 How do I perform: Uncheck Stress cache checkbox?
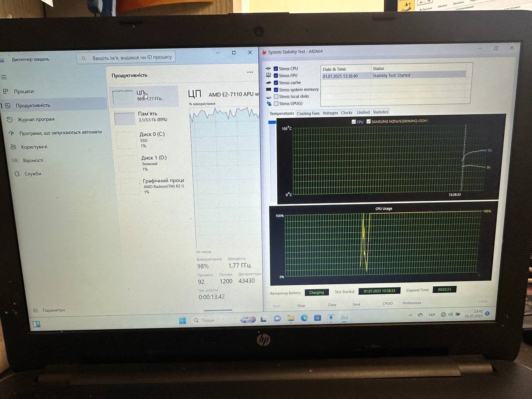click(276, 83)
